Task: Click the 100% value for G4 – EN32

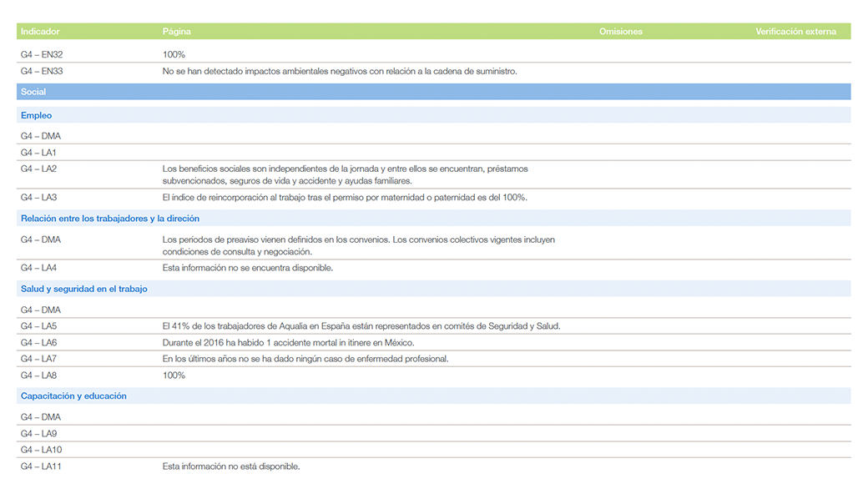Action: pyautogui.click(x=174, y=55)
